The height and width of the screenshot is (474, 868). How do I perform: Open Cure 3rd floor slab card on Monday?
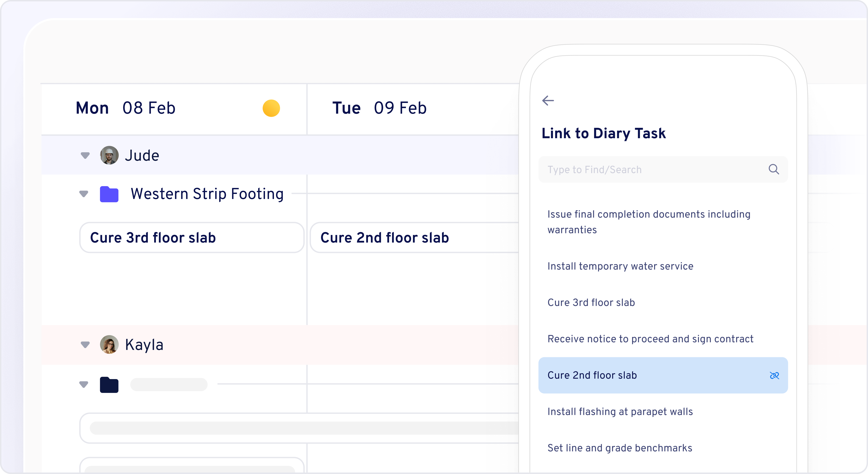[192, 237]
